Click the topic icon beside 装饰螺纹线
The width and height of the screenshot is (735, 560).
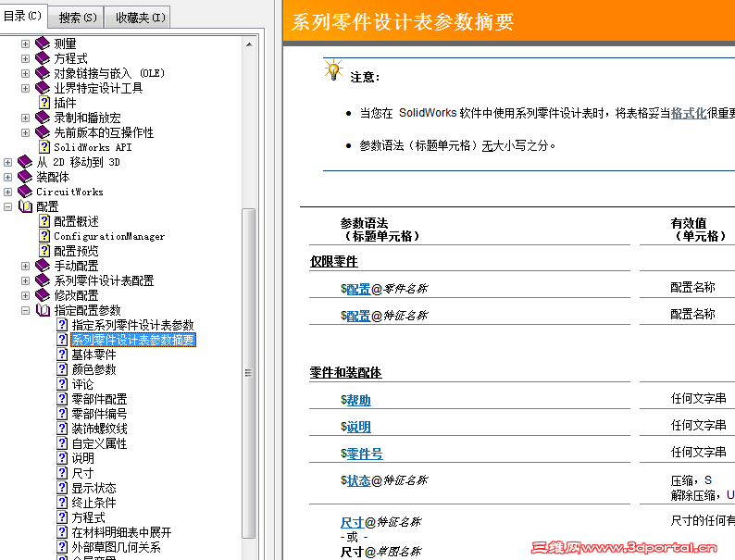62,429
